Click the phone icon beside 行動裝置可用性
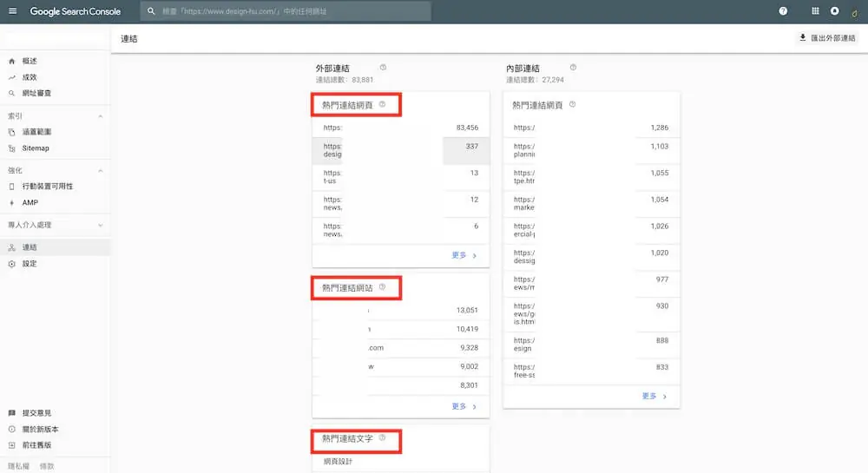The width and height of the screenshot is (868, 473). (x=11, y=187)
